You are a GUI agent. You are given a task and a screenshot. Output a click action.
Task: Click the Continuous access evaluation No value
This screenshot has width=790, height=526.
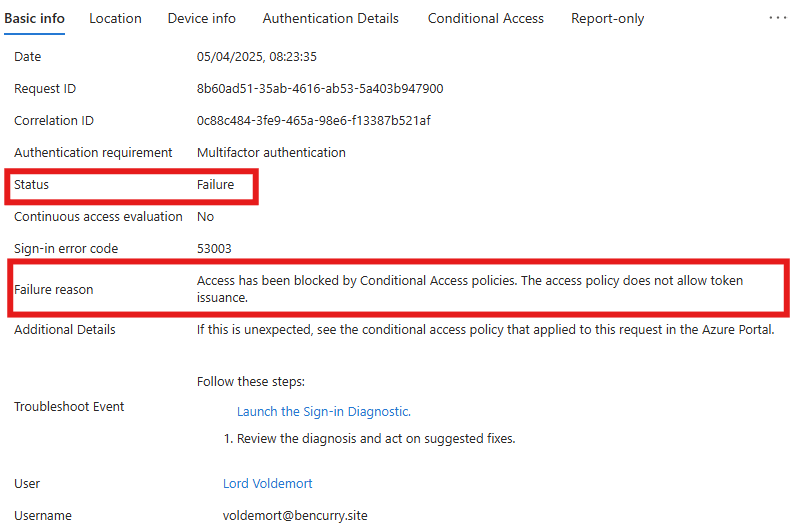pyautogui.click(x=206, y=217)
